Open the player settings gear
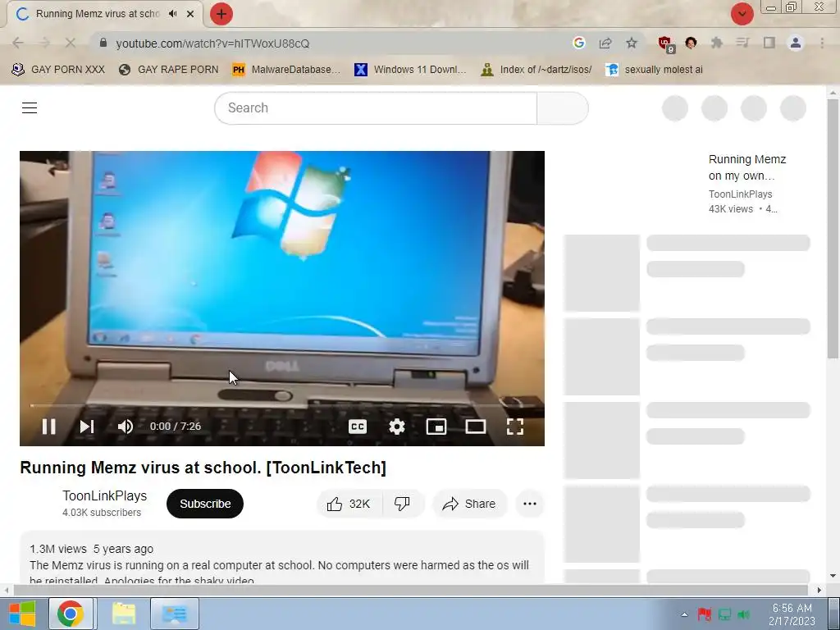Screen dimensions: 840x630 click(397, 427)
